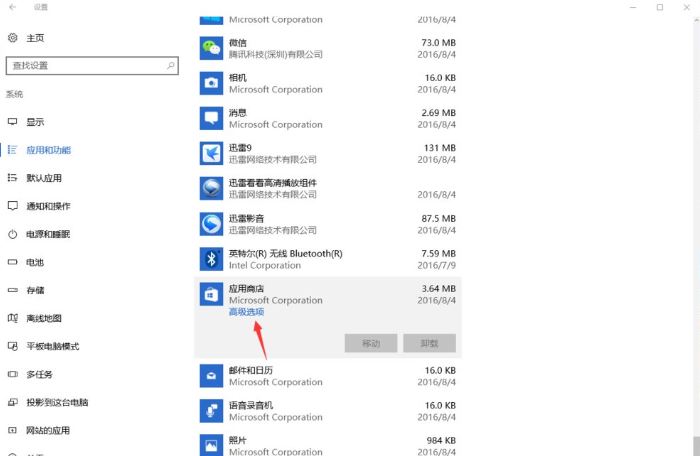Click the 3.64 MB size value
The width and height of the screenshot is (700, 456).
[x=438, y=289]
